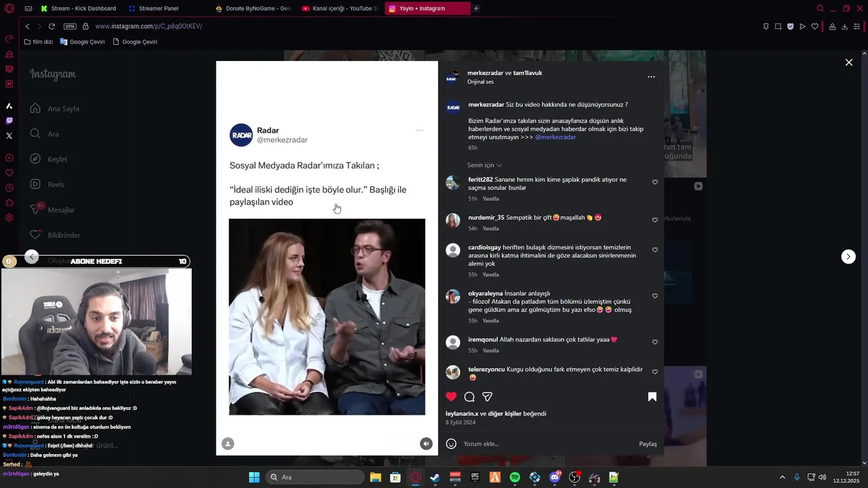View 'diğer kişiler' who liked the post
Viewport: 868px width, 488px height.
point(504,413)
